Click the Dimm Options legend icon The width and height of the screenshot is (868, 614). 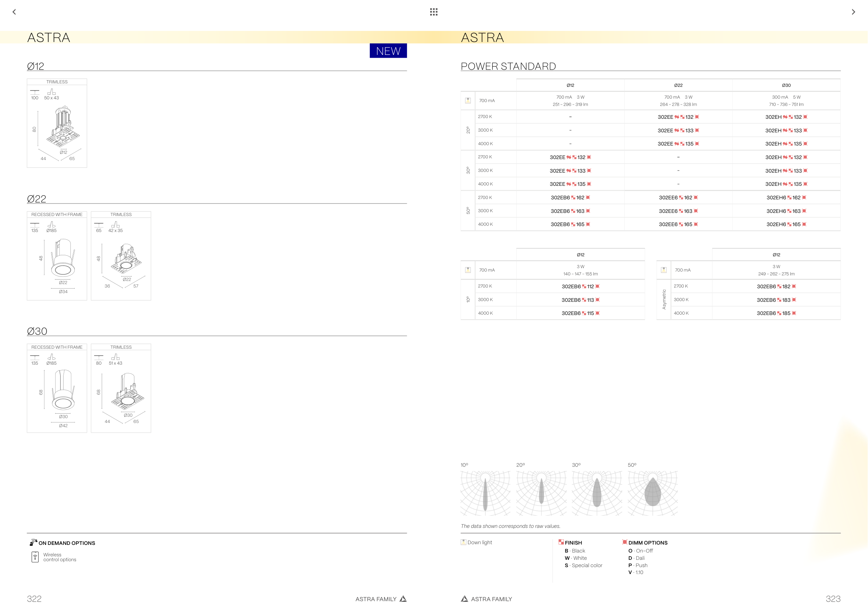(625, 542)
